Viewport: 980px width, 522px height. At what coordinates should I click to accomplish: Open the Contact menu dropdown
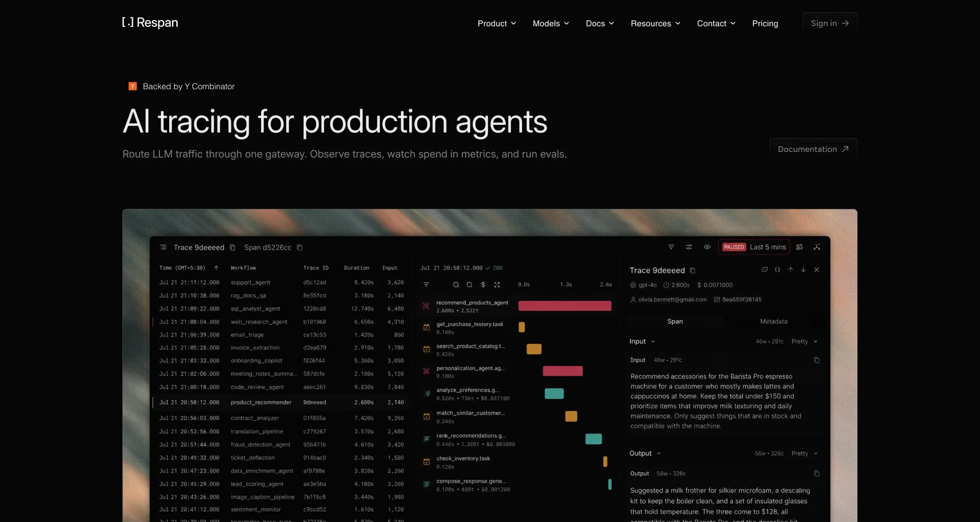(x=716, y=23)
